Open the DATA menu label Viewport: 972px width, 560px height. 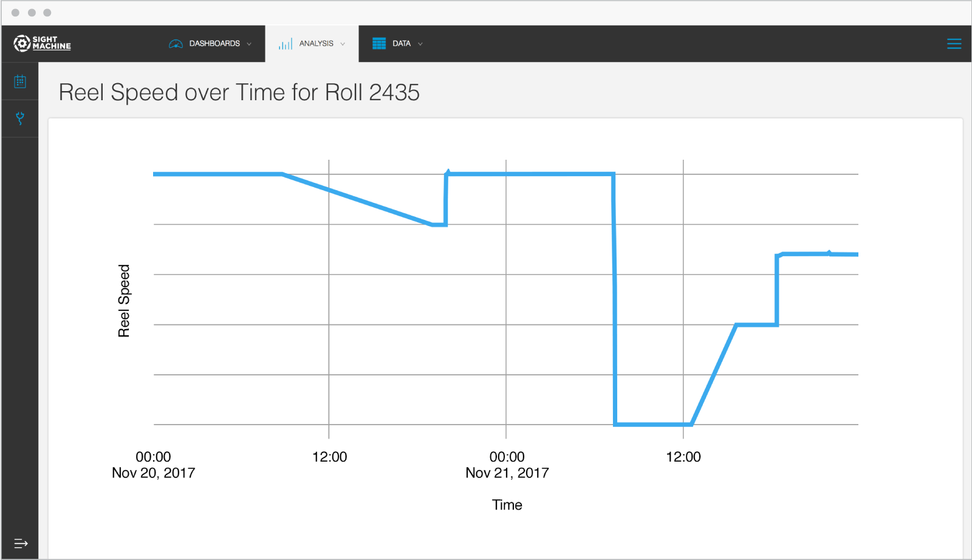pos(402,44)
